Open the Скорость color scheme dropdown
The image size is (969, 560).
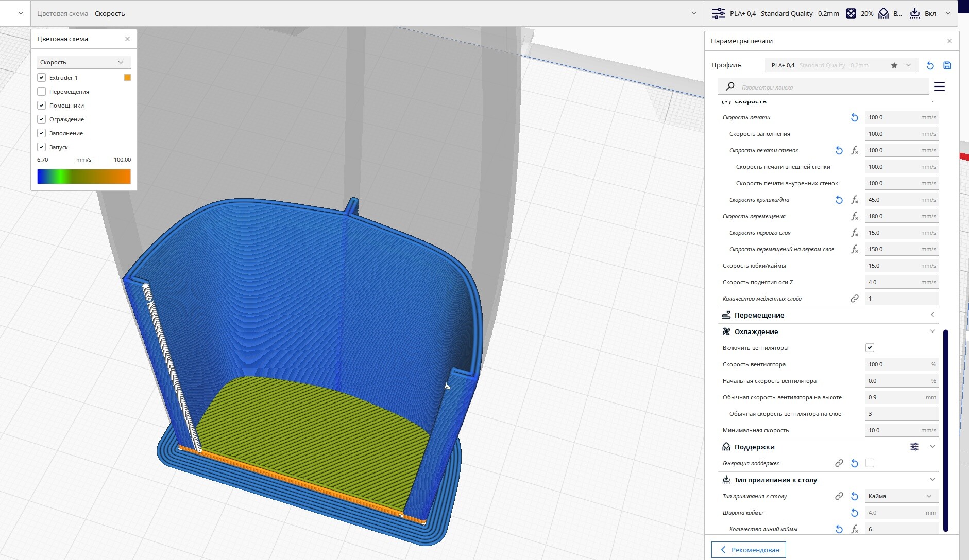(82, 62)
